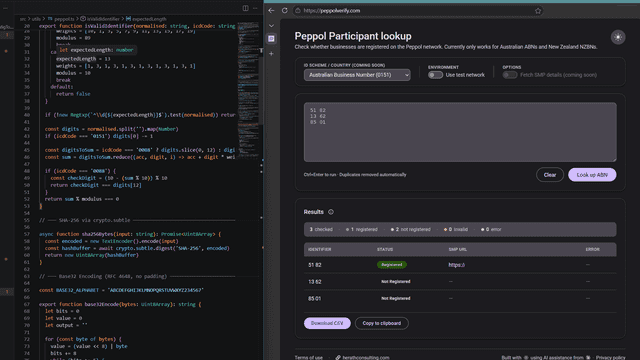Click the ERROR column header
This screenshot has width=640, height=360.
point(593,249)
